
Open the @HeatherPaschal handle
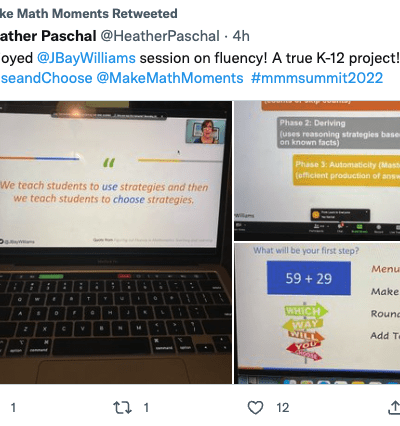click(x=160, y=36)
